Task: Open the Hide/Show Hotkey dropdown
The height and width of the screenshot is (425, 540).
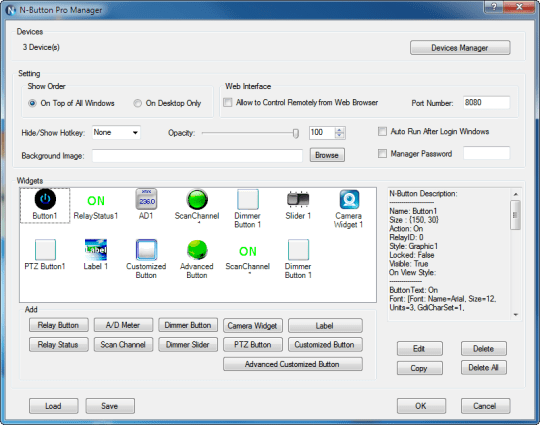Action: pyautogui.click(x=116, y=133)
